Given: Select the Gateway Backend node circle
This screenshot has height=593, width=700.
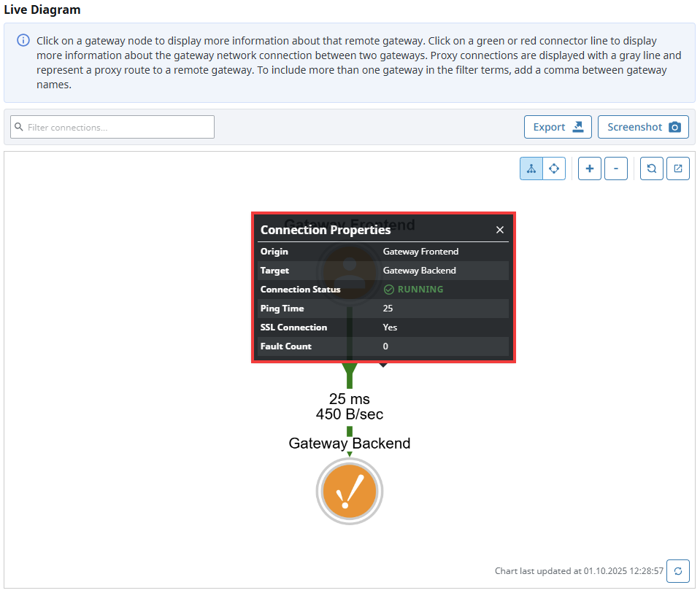Looking at the screenshot, I should pos(349,491).
